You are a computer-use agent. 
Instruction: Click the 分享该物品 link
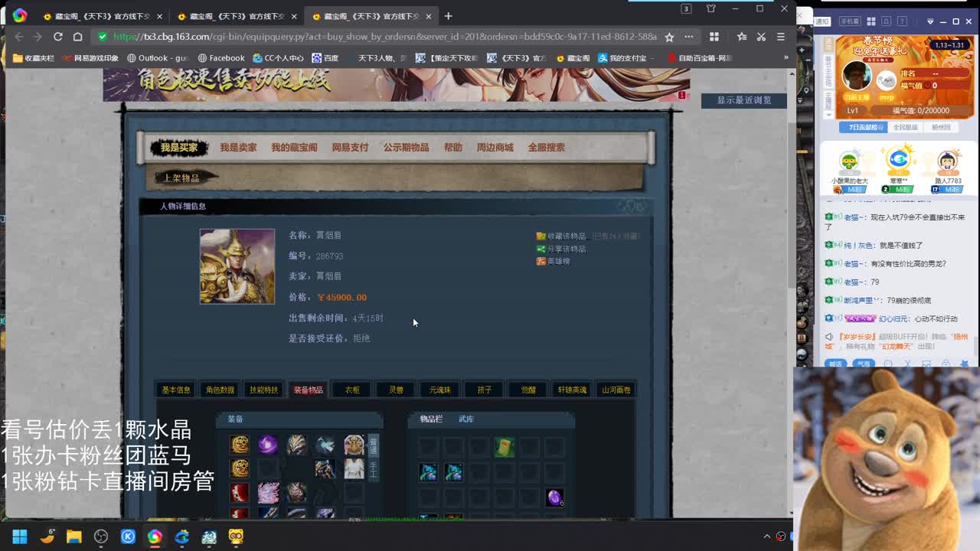click(x=561, y=249)
